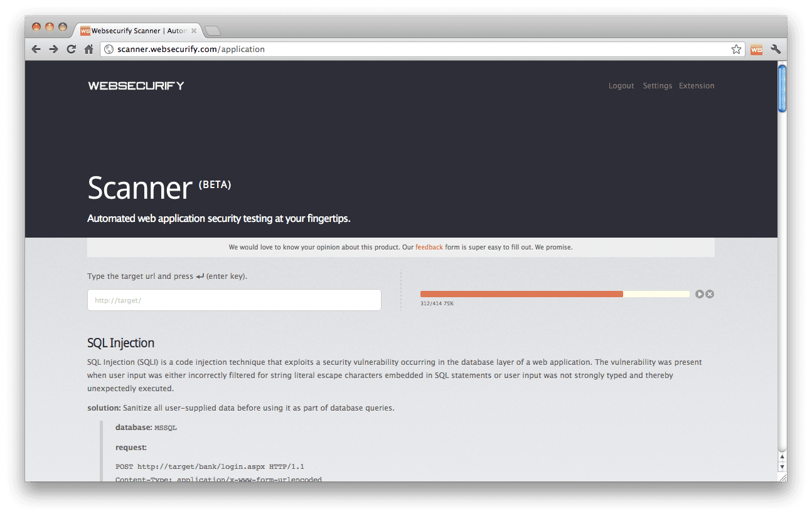Click the 'solution:' label text
Image resolution: width=812 pixels, height=516 pixels.
pos(104,408)
